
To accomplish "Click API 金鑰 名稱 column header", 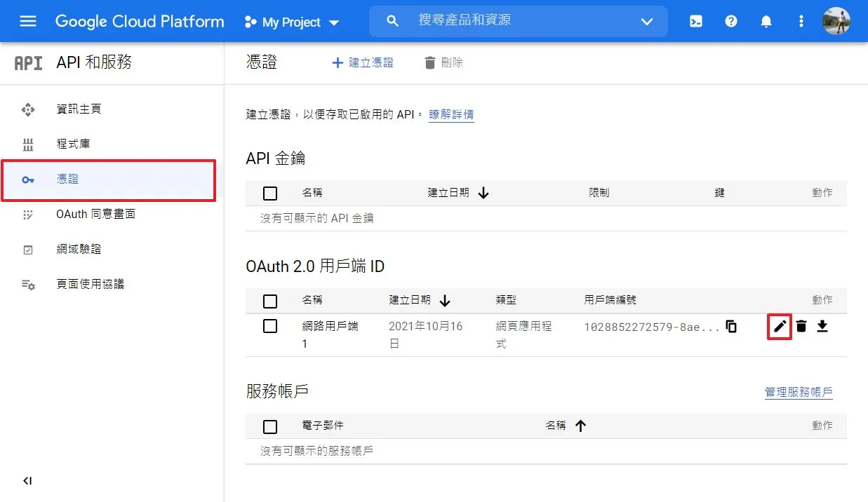I will pos(312,193).
